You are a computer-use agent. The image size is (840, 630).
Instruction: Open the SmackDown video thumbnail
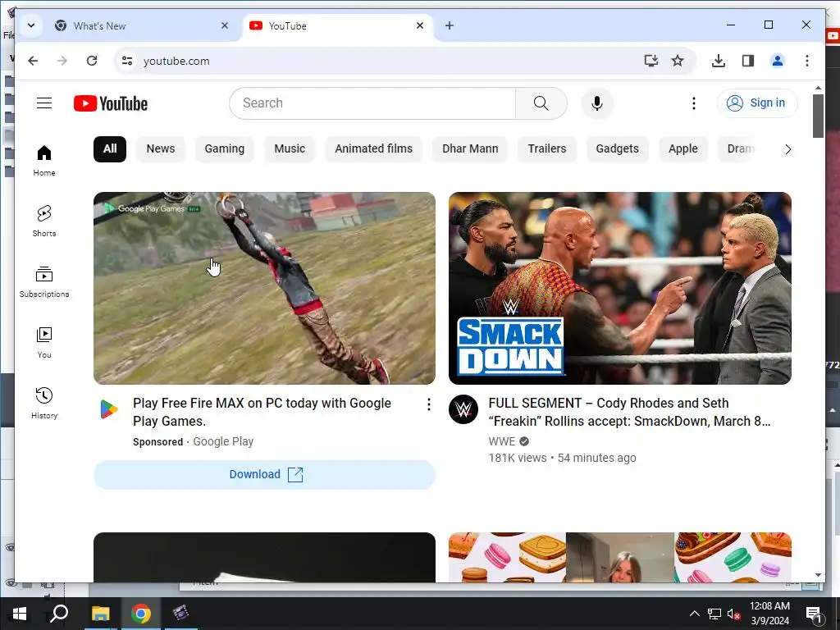[620, 288]
